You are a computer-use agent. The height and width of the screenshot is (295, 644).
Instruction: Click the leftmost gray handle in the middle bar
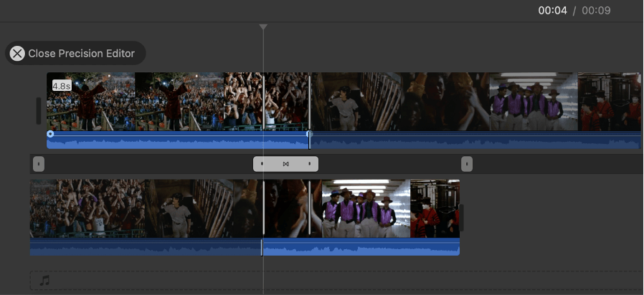pos(39,164)
